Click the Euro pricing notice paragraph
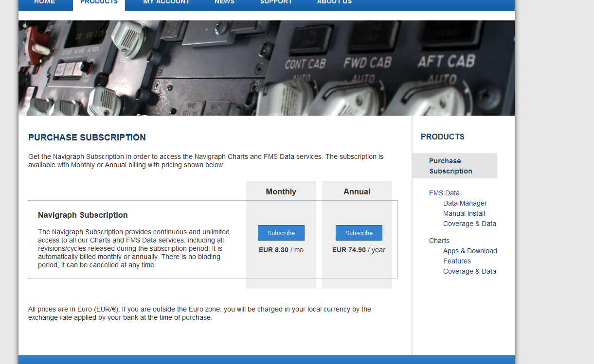Viewport: 594px width, 364px height. 199,313
